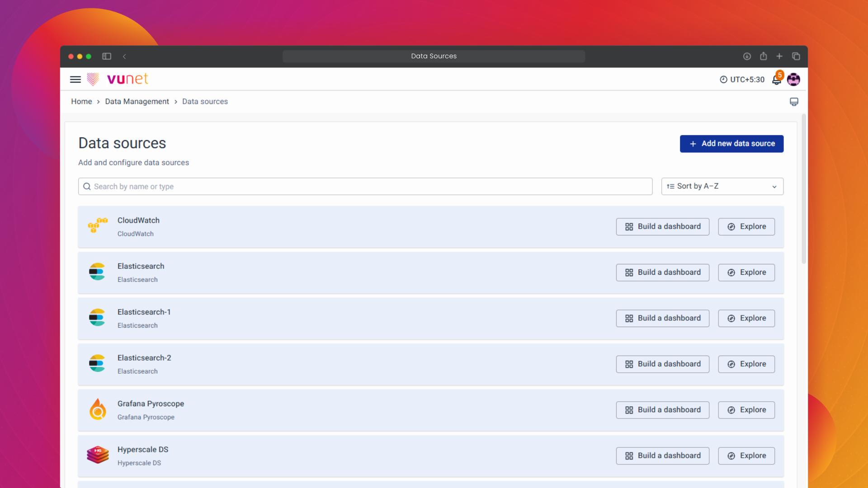The height and width of the screenshot is (488, 868).
Task: Navigate to the Data Management breadcrumb
Action: [x=137, y=102]
